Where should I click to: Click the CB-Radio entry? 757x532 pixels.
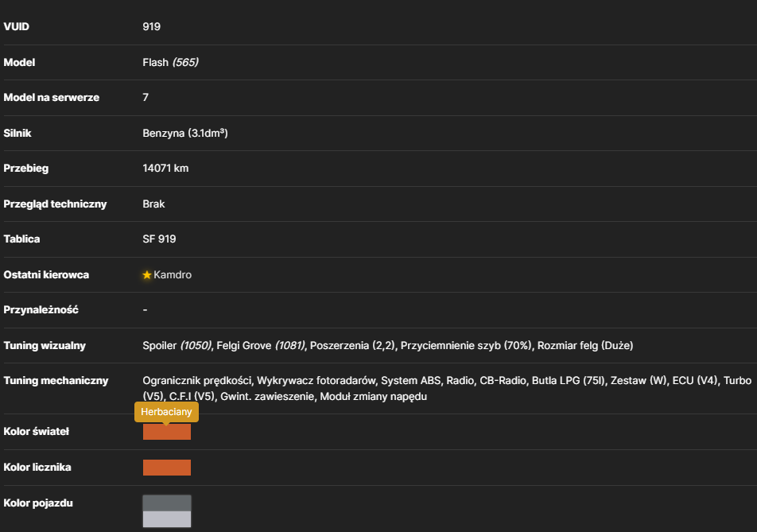[x=503, y=381]
